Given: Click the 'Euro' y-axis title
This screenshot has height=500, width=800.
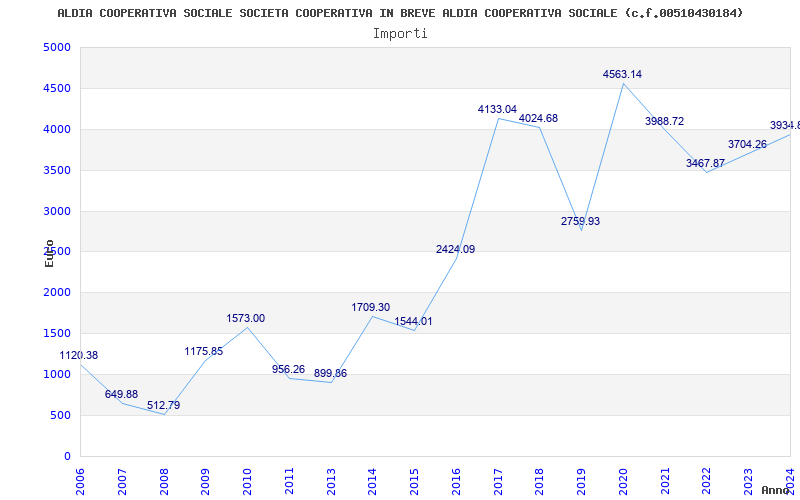Looking at the screenshot, I should point(49,253).
